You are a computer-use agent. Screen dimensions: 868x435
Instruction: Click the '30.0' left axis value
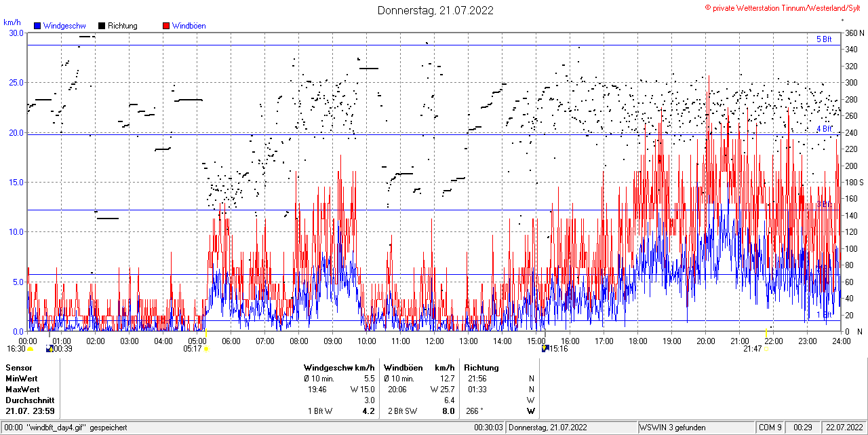[x=16, y=33]
